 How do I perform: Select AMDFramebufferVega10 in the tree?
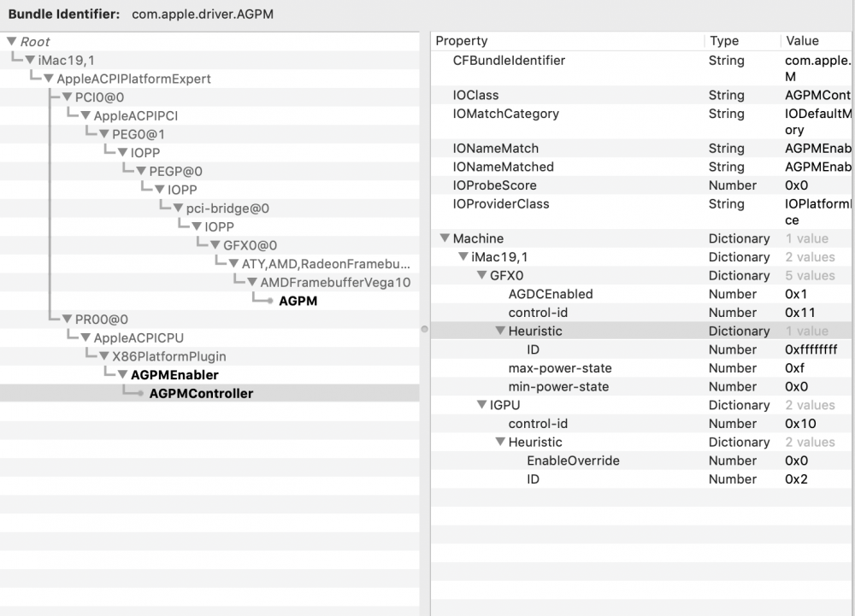pyautogui.click(x=335, y=282)
